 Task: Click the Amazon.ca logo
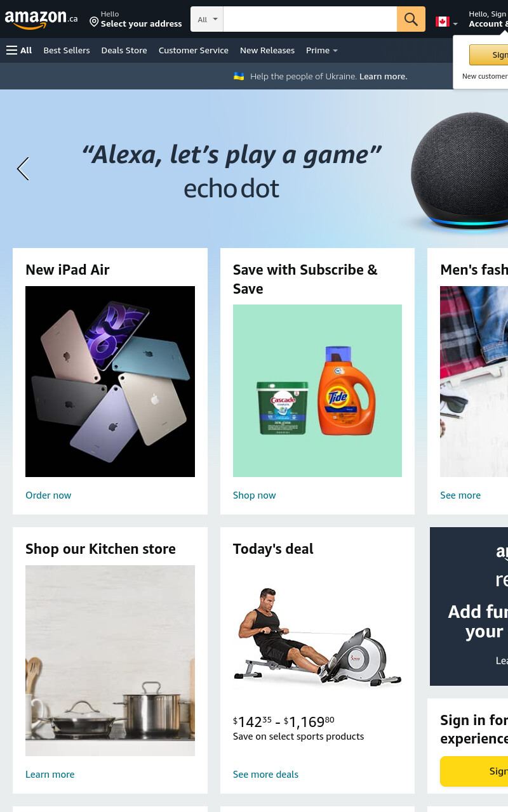click(41, 20)
